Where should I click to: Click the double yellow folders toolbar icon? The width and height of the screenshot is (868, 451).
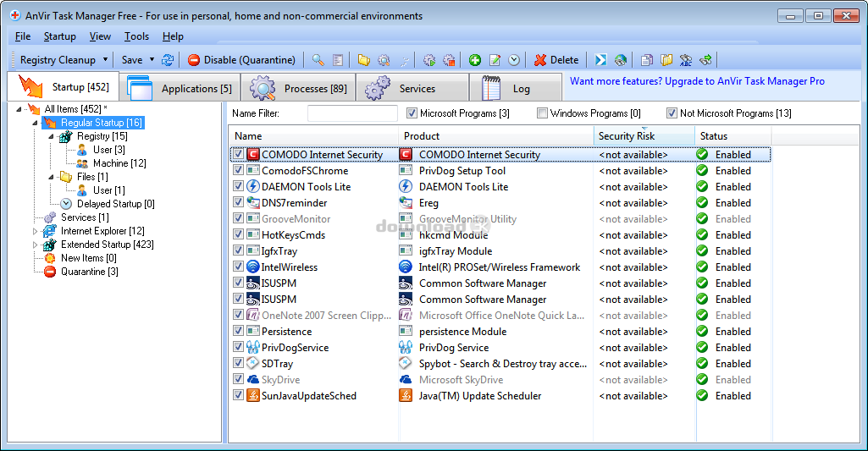pyautogui.click(x=666, y=60)
